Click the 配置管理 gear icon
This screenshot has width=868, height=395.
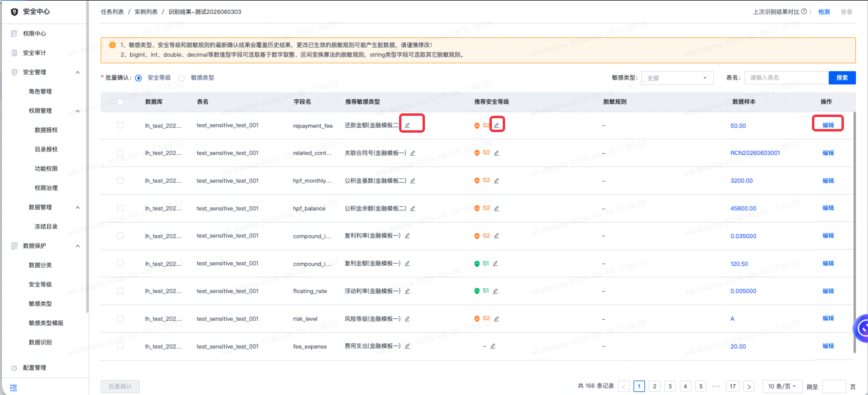click(14, 368)
